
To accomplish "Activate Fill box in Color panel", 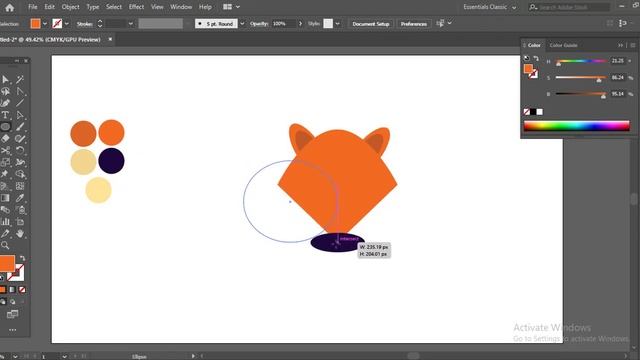I will [x=529, y=69].
